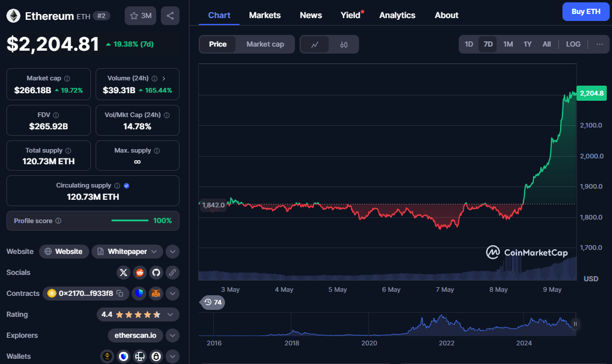612x364 pixels.
Task: Show Total supply info icon
Action: 68,151
